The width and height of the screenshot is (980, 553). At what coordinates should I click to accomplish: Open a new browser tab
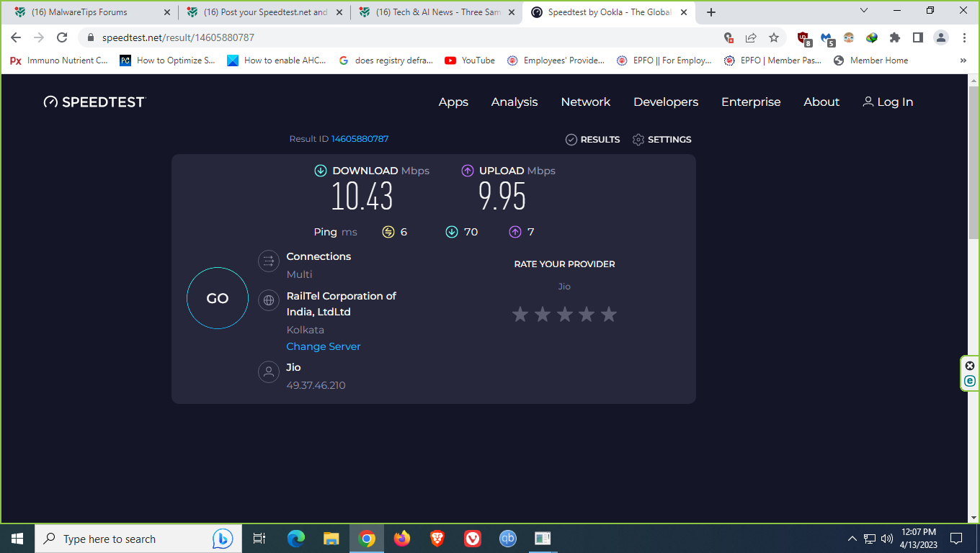(711, 12)
